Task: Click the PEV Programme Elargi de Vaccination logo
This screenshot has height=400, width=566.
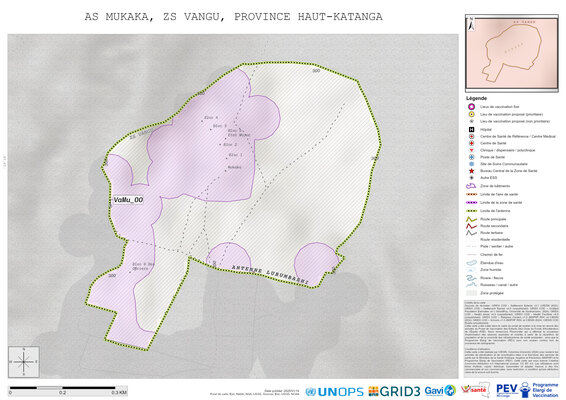Action: tap(527, 390)
